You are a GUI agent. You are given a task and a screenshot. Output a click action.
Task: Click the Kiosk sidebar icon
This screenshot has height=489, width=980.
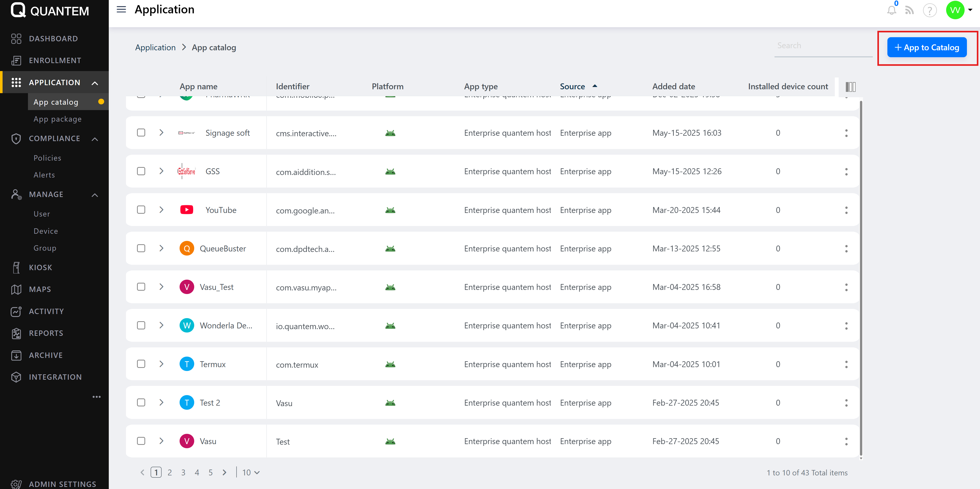[x=16, y=268]
